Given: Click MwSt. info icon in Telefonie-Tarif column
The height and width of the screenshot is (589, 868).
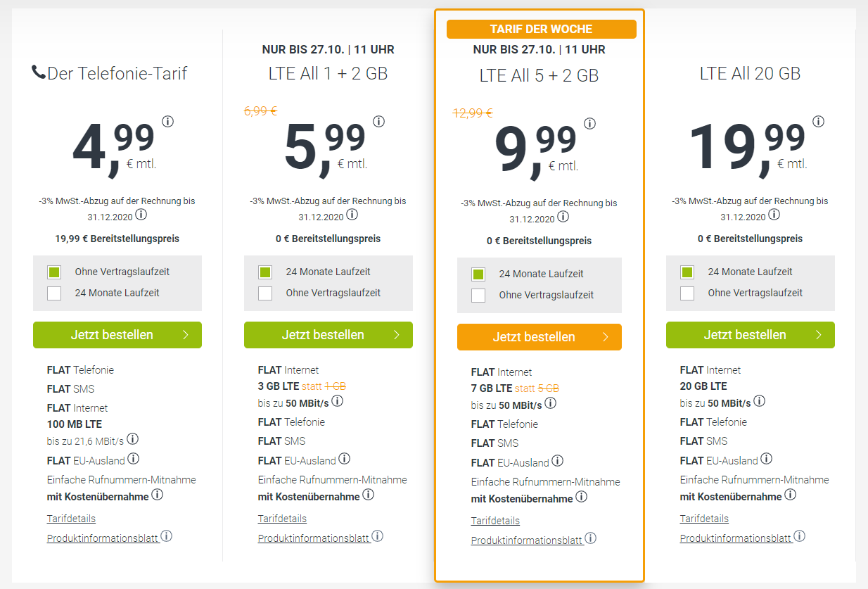Looking at the screenshot, I should coord(141,215).
